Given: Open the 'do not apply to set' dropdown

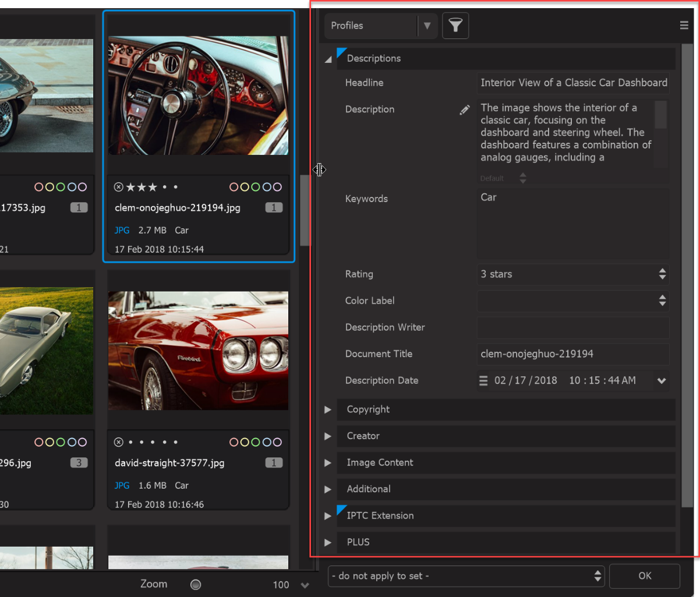Looking at the screenshot, I should [466, 576].
